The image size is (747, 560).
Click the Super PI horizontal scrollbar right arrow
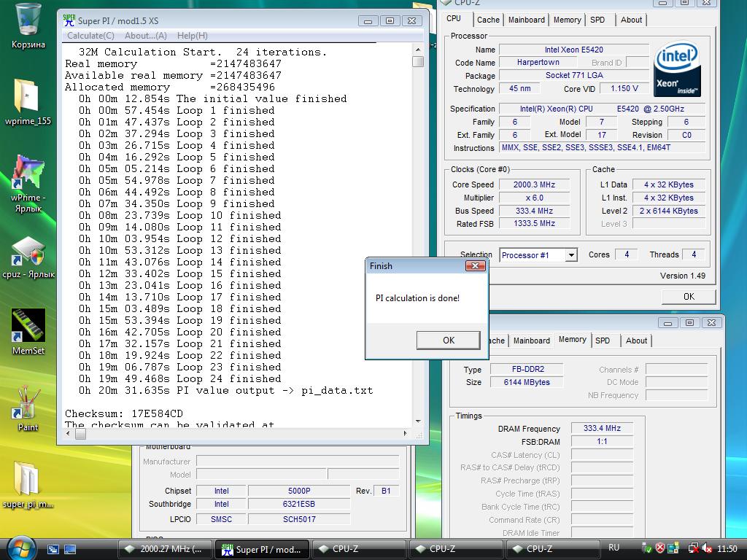click(x=405, y=433)
